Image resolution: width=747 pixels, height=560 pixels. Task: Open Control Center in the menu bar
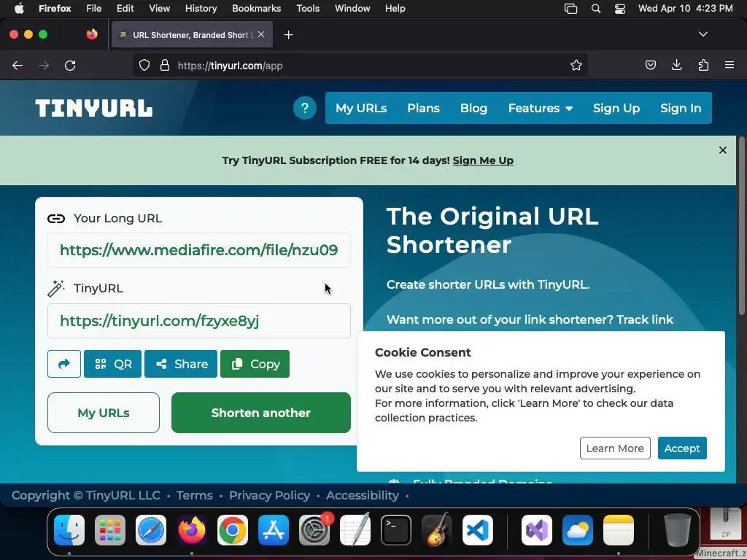point(620,9)
